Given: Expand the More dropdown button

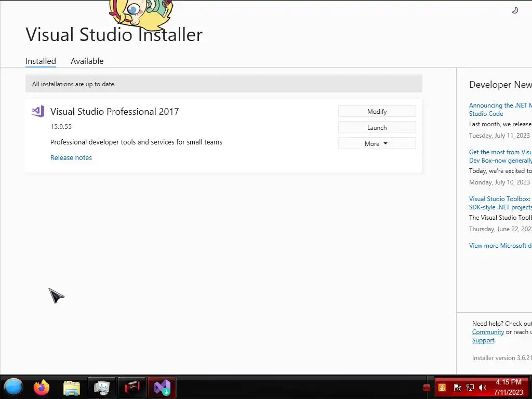Looking at the screenshot, I should 377,143.
